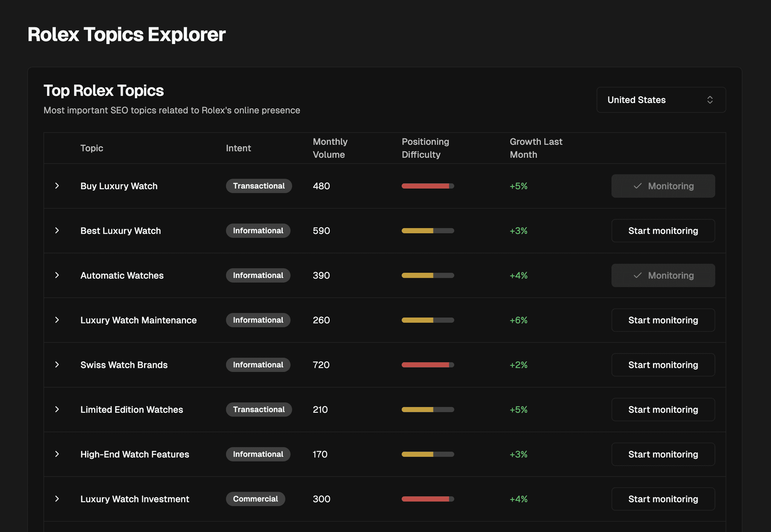Start monitoring Luxury Watch Maintenance topic
The image size is (771, 532).
(x=663, y=320)
